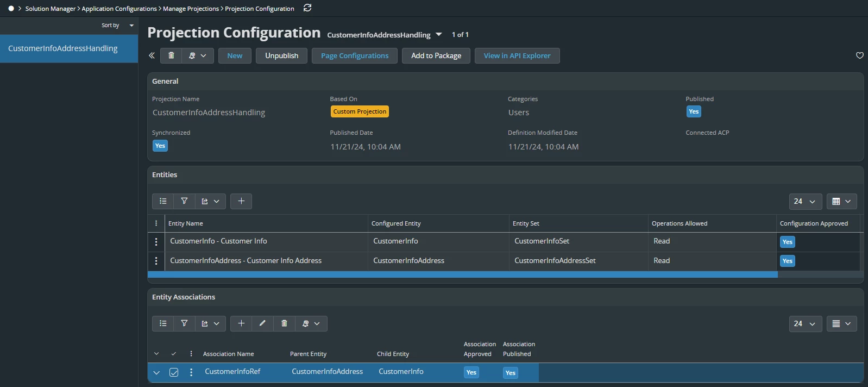Open Entities page size 24 dropdown
The height and width of the screenshot is (387, 868).
click(805, 201)
